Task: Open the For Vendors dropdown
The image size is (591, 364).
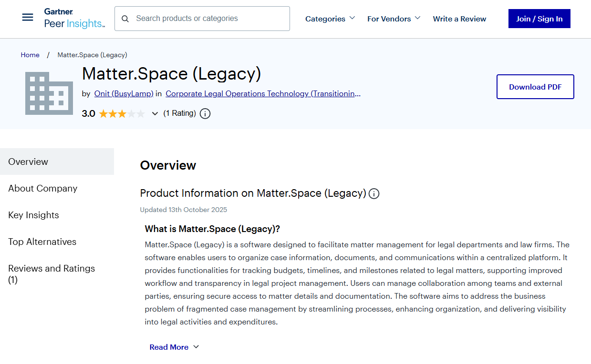Action: tap(394, 19)
